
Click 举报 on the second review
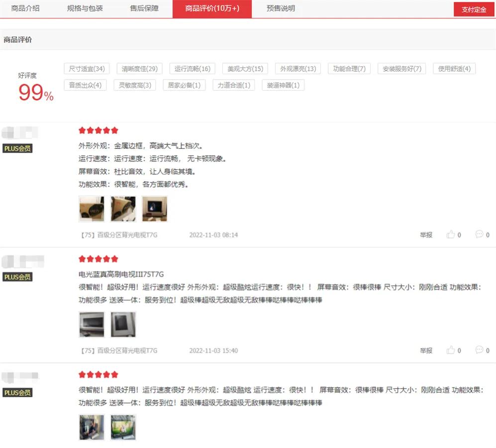tap(426, 350)
